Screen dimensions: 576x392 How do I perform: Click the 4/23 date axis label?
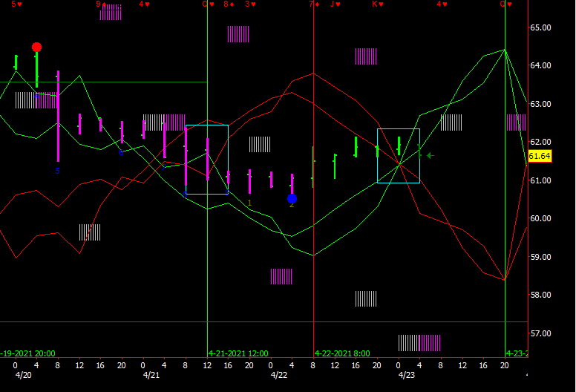click(407, 375)
